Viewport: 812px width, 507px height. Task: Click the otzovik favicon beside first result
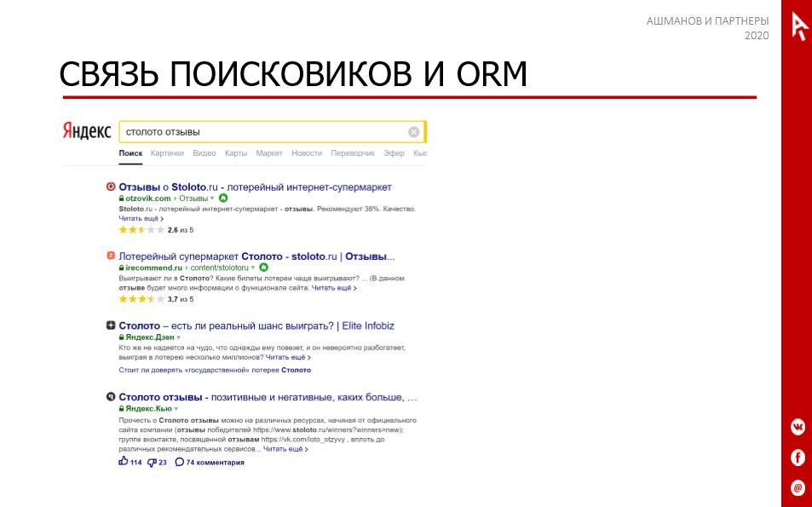[x=110, y=187]
